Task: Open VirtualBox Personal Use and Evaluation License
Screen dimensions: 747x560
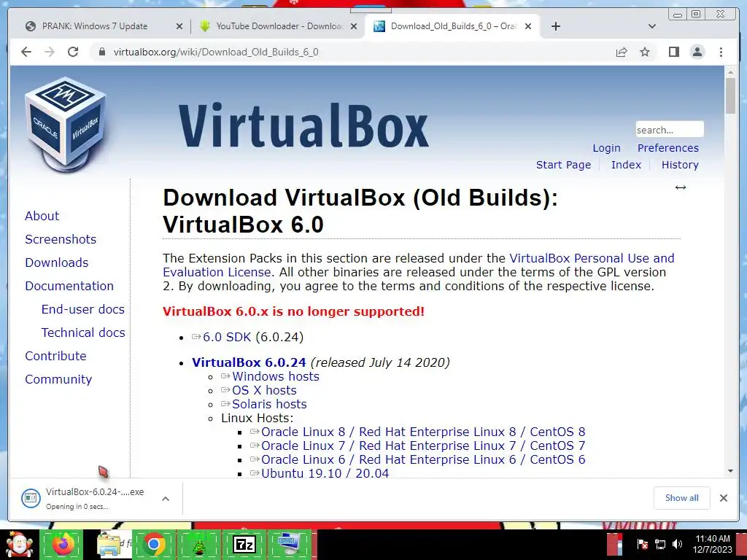Action: pos(418,265)
